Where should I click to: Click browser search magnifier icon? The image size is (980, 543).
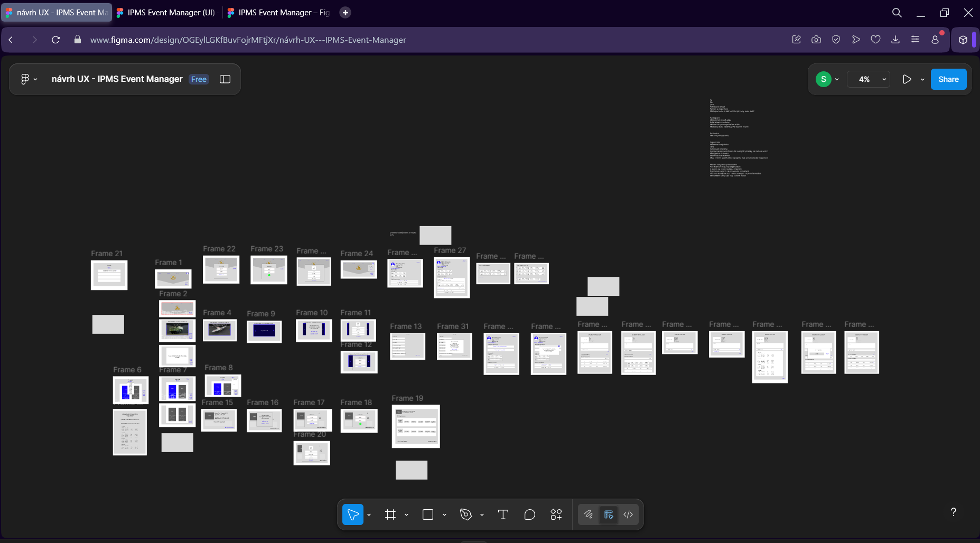pos(897,13)
